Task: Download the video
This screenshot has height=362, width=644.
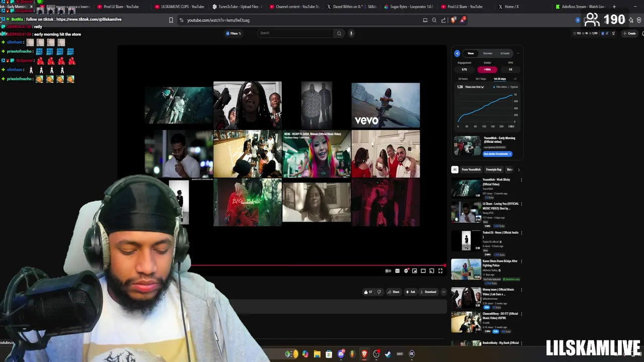Action: (428, 292)
